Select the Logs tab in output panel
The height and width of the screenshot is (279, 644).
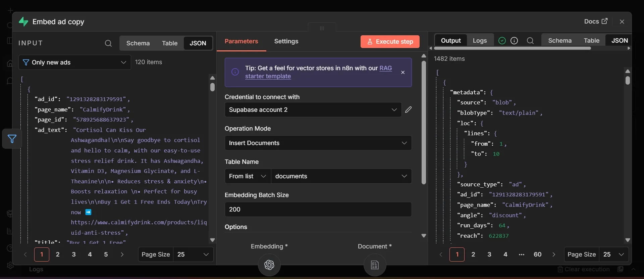[x=480, y=41]
